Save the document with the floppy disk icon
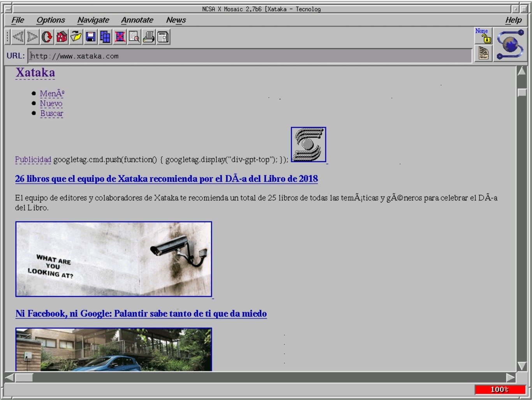The width and height of the screenshot is (532, 400). [91, 37]
